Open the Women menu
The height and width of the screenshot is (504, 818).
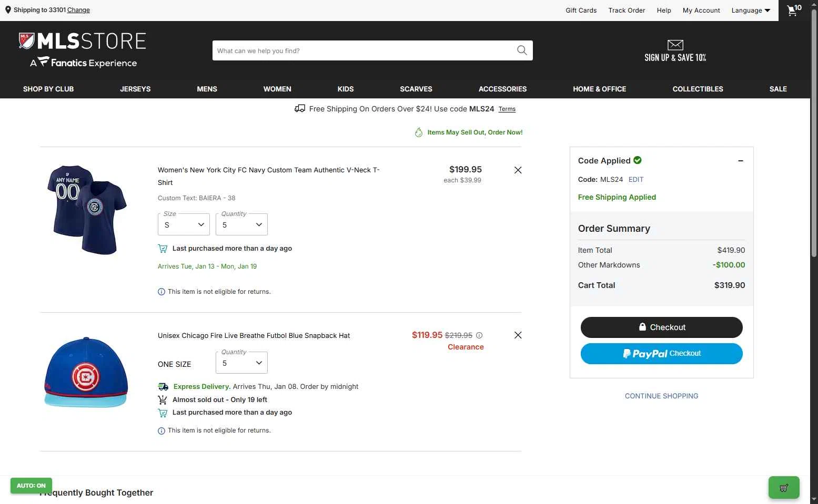pyautogui.click(x=277, y=89)
